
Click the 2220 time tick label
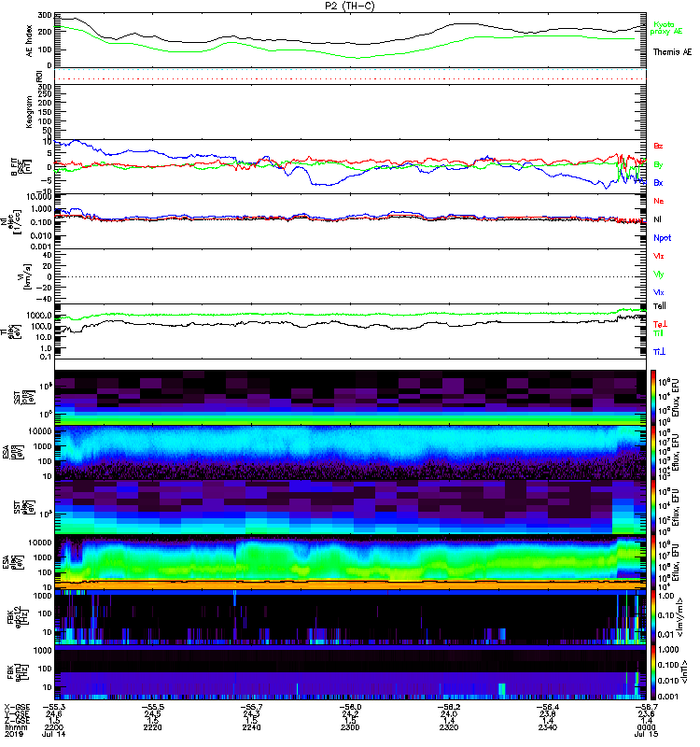(152, 727)
